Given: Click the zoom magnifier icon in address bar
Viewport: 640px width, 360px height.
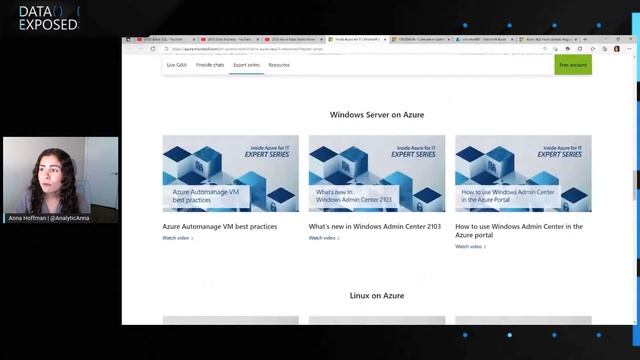Looking at the screenshot, I should click(544, 49).
